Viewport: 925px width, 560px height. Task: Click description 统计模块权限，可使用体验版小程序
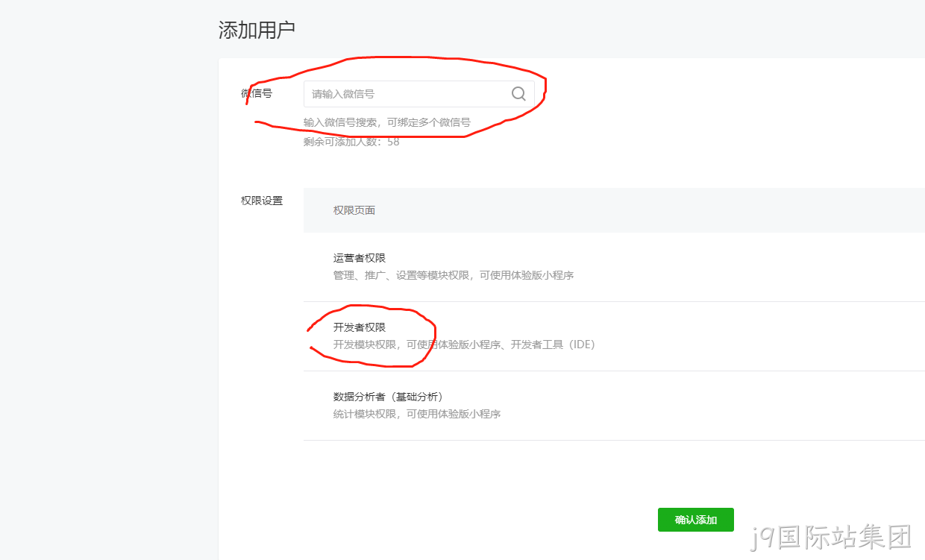click(417, 414)
